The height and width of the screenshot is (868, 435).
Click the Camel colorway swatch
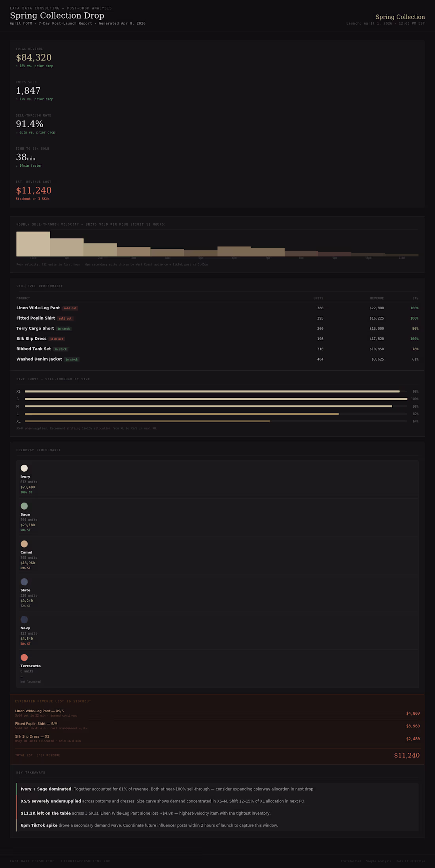(x=24, y=544)
